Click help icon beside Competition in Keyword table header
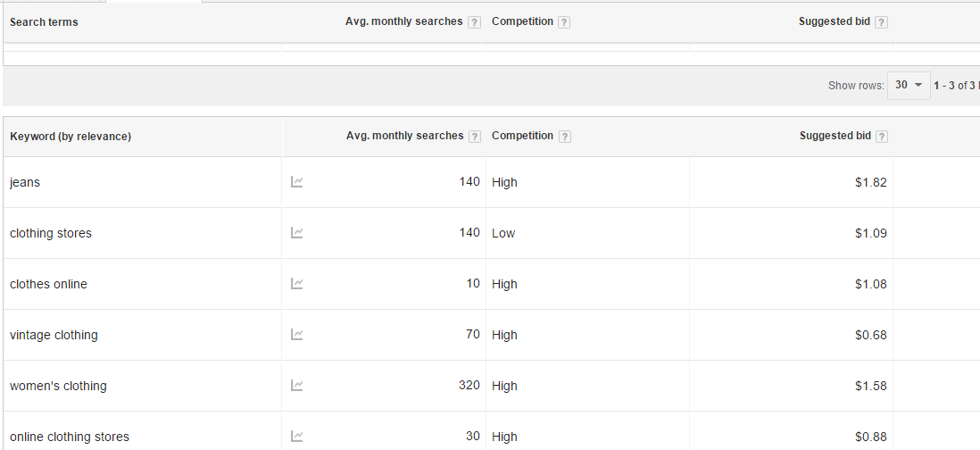The image size is (980, 450). [564, 137]
